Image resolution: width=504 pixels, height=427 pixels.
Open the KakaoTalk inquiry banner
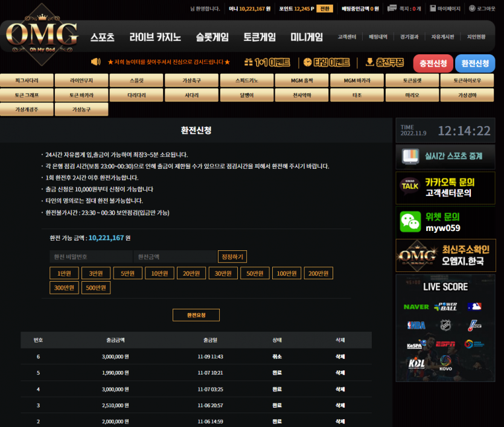[445, 188]
